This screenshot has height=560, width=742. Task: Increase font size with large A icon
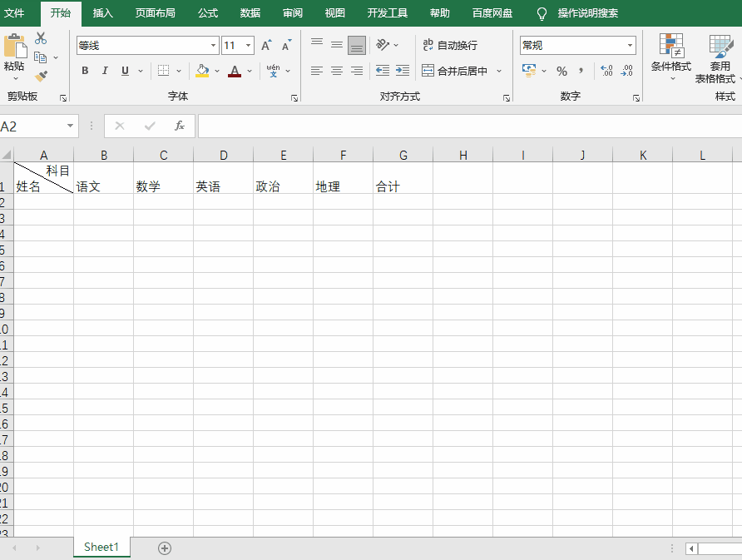[266, 45]
